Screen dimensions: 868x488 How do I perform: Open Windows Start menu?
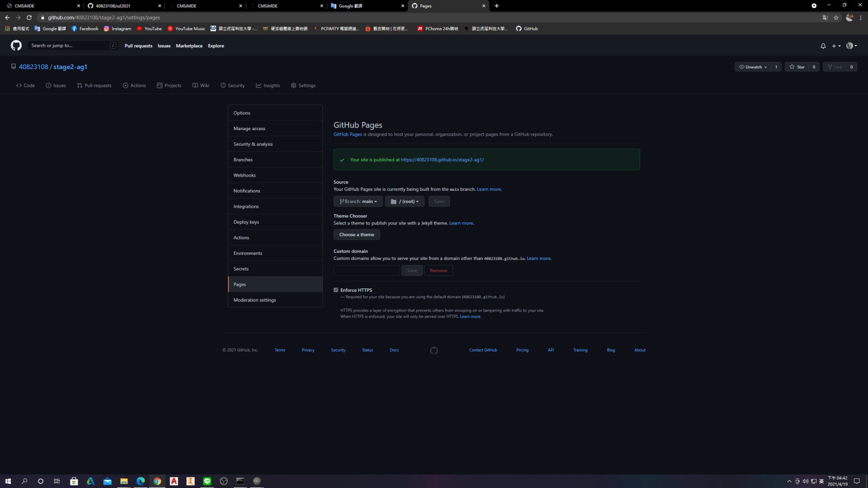pos(8,481)
